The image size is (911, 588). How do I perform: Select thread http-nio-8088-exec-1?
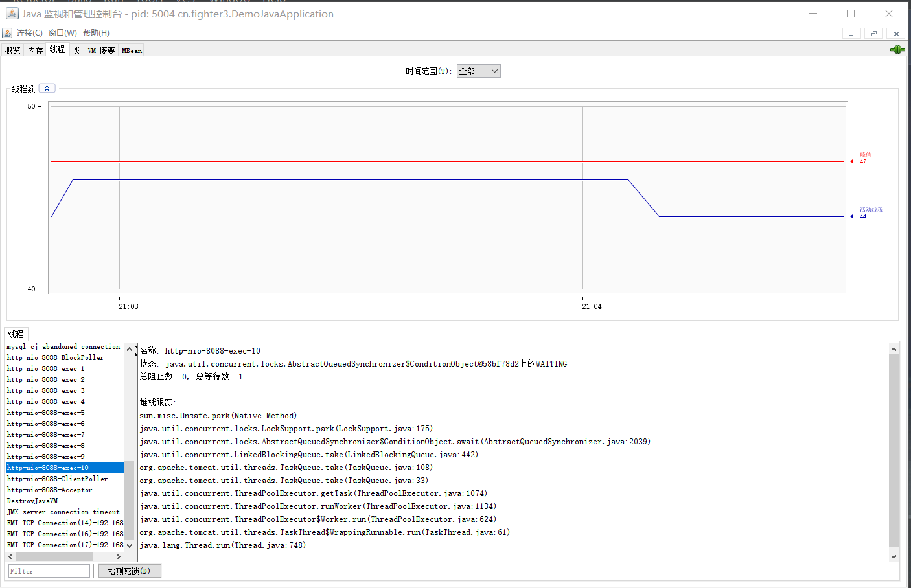[x=65, y=368]
